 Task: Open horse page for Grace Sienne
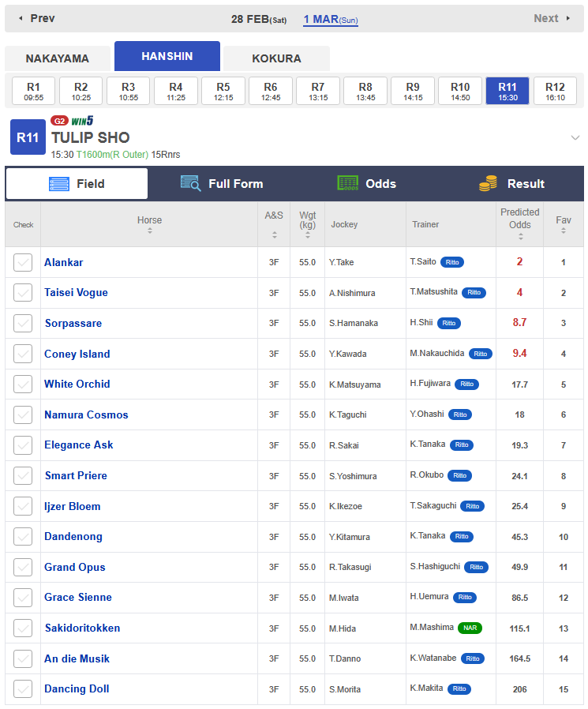pos(77,598)
